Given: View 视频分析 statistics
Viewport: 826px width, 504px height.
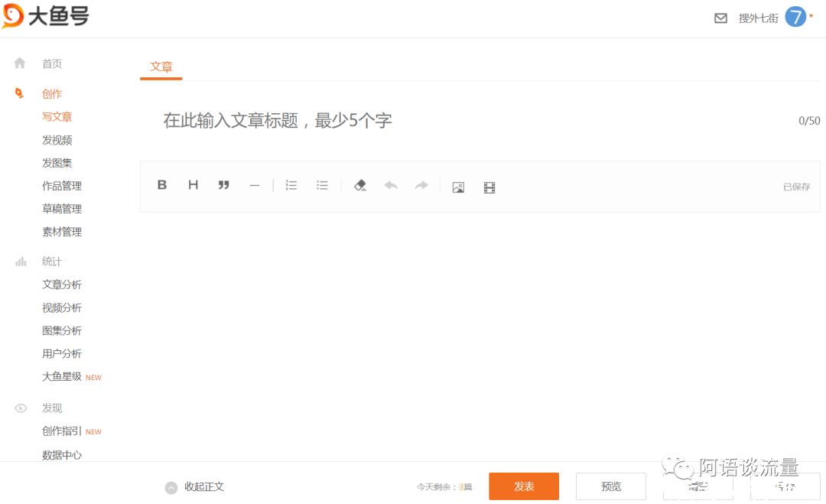Looking at the screenshot, I should pyautogui.click(x=62, y=307).
